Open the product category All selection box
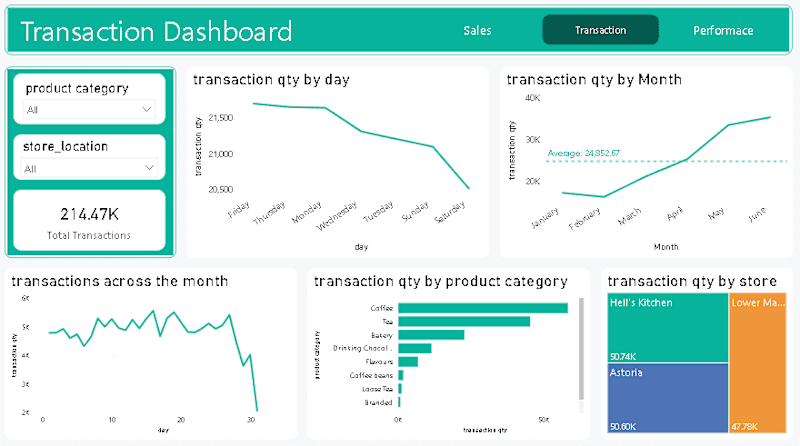Image resolution: width=800 pixels, height=446 pixels. [x=89, y=109]
